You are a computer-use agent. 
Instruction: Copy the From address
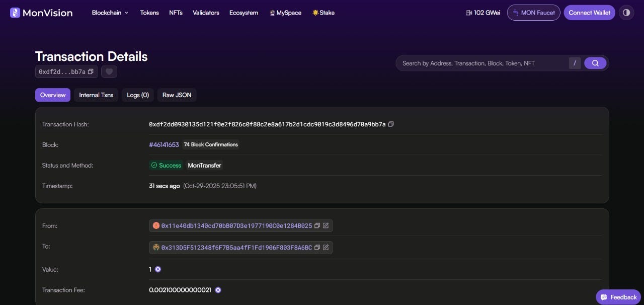[x=317, y=226]
